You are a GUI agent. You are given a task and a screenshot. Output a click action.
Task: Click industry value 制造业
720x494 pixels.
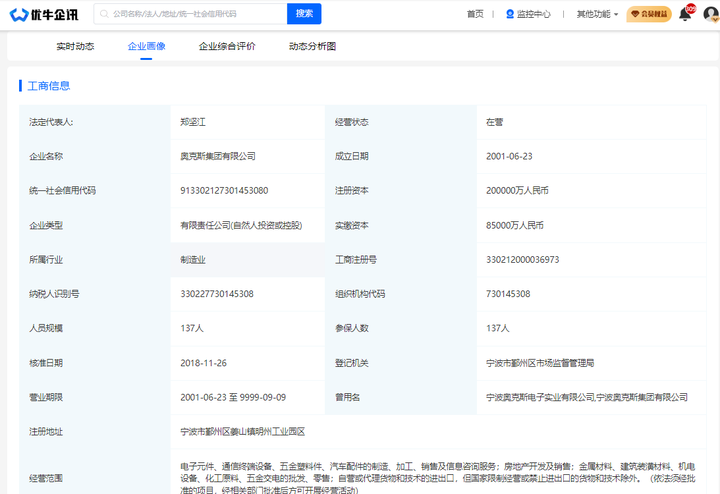pos(193,260)
